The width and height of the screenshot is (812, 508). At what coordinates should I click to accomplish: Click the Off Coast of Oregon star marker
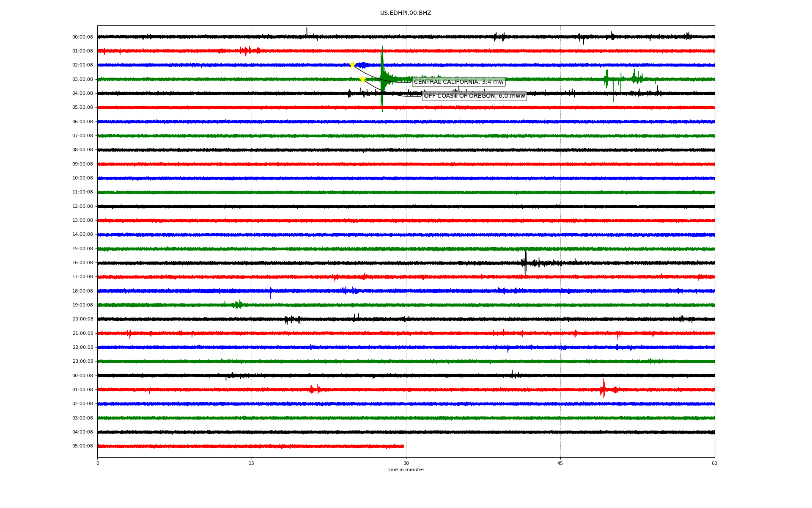tap(362, 79)
